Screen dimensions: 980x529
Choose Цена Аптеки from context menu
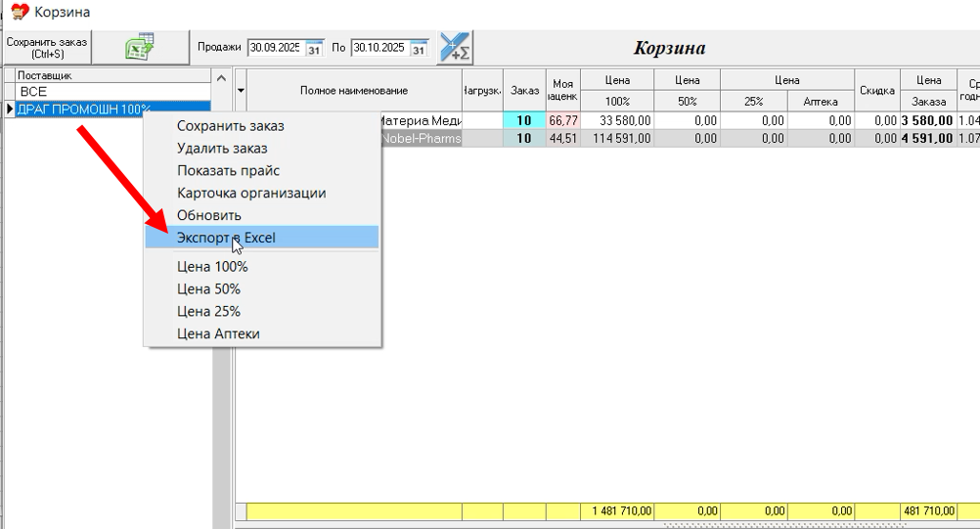coord(218,333)
